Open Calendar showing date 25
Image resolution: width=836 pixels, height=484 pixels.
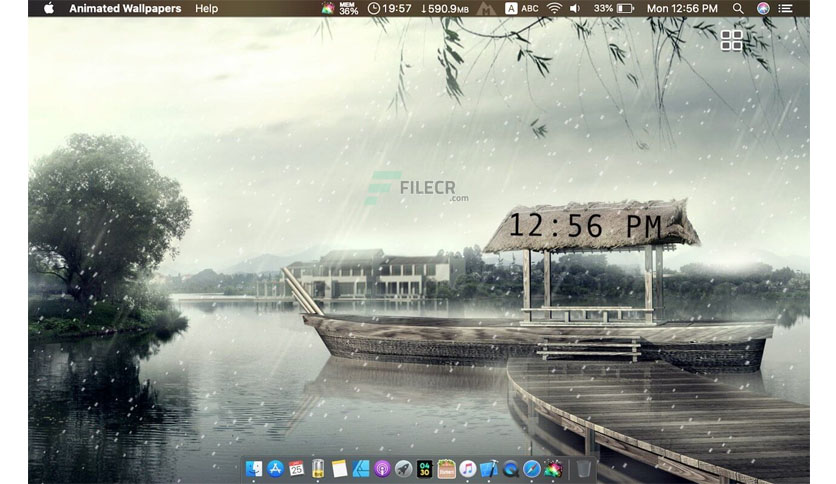click(296, 469)
